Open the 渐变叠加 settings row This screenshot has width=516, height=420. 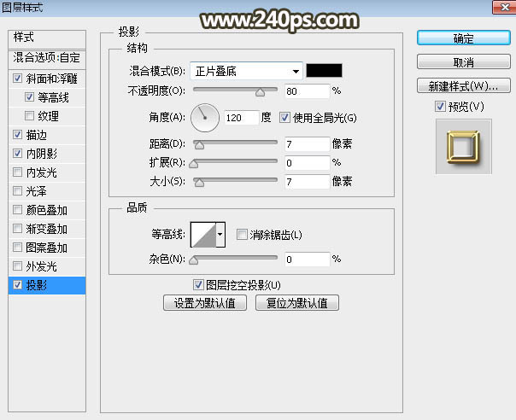(47, 228)
